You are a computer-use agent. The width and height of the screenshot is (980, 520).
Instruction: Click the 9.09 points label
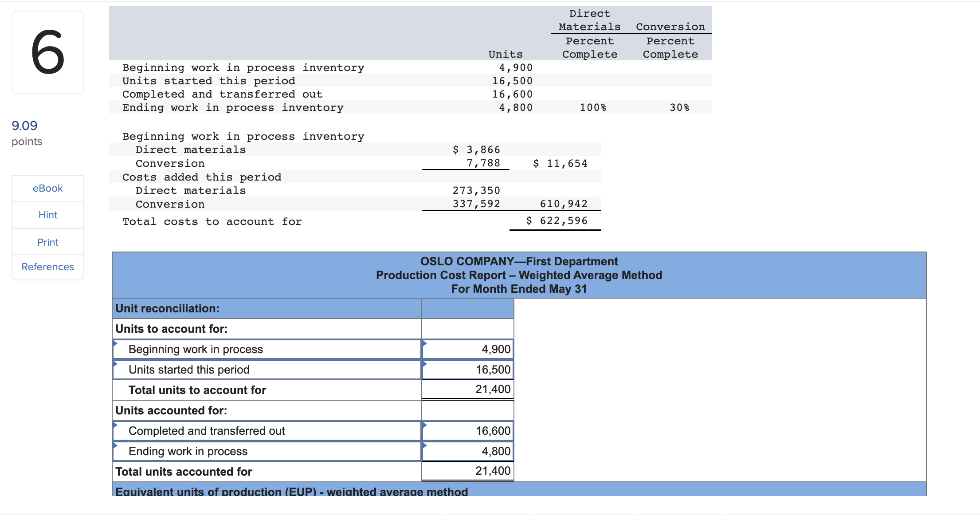[25, 126]
